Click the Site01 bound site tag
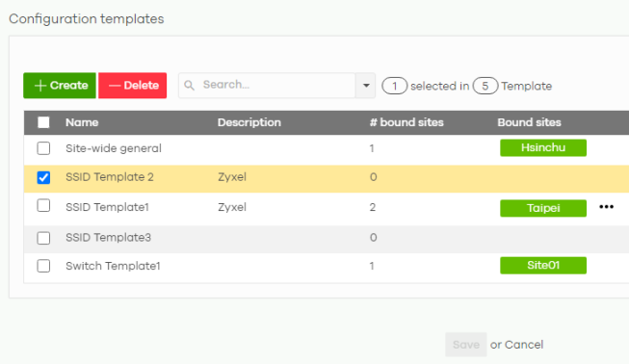The width and height of the screenshot is (629, 364). [543, 266]
